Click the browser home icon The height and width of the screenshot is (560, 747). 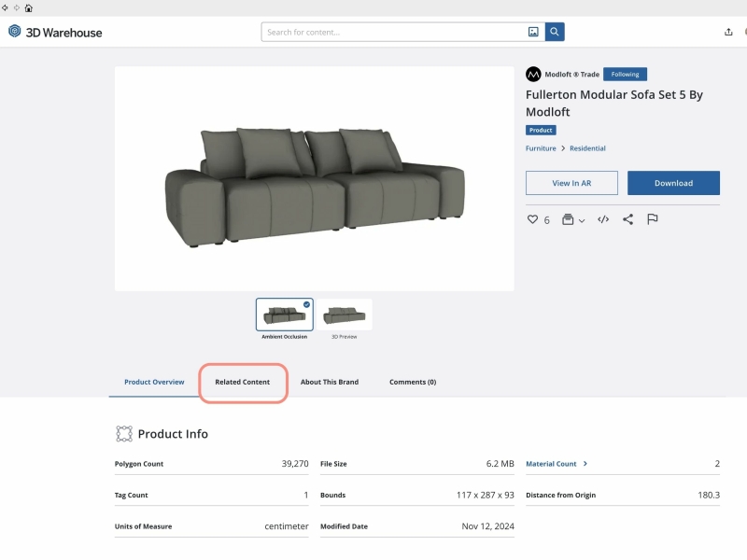coord(29,8)
